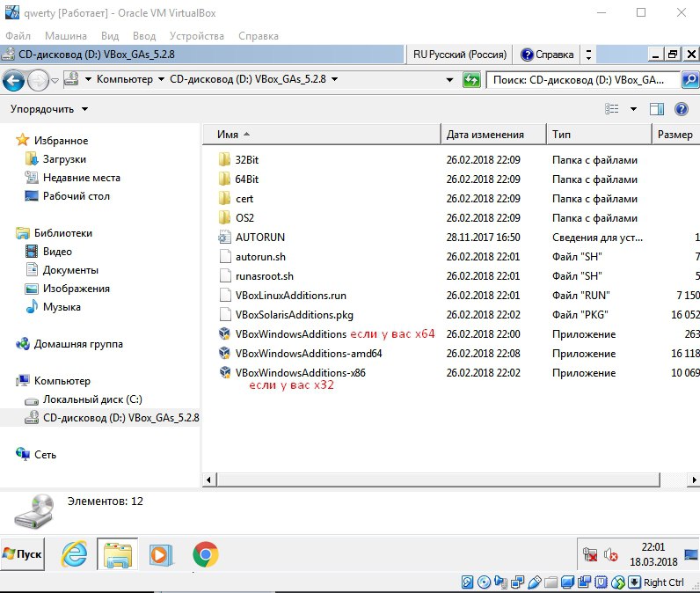Click the USB devices indicator in status bar
Viewport: 700px width, 593px height.
535,582
